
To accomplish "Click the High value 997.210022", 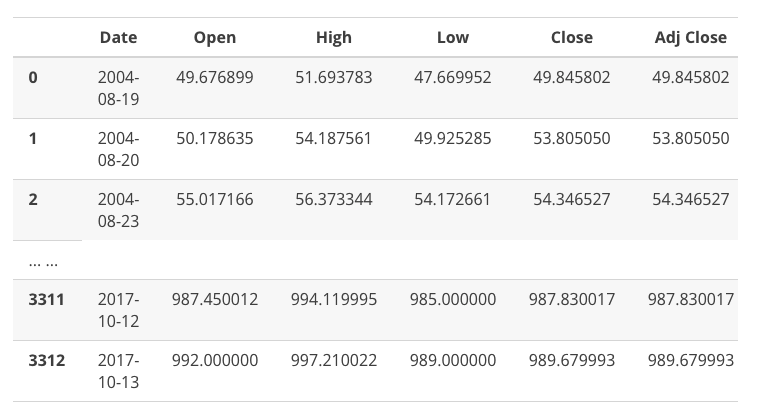I will tap(333, 360).
